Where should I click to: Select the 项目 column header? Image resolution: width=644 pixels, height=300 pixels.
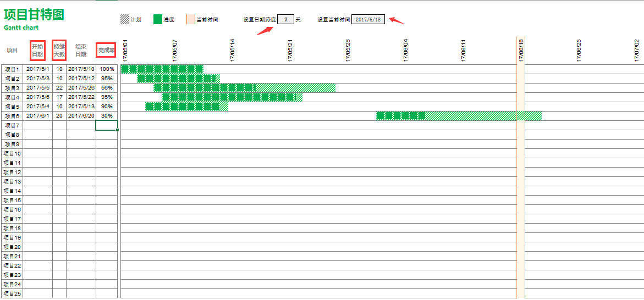pyautogui.click(x=12, y=51)
